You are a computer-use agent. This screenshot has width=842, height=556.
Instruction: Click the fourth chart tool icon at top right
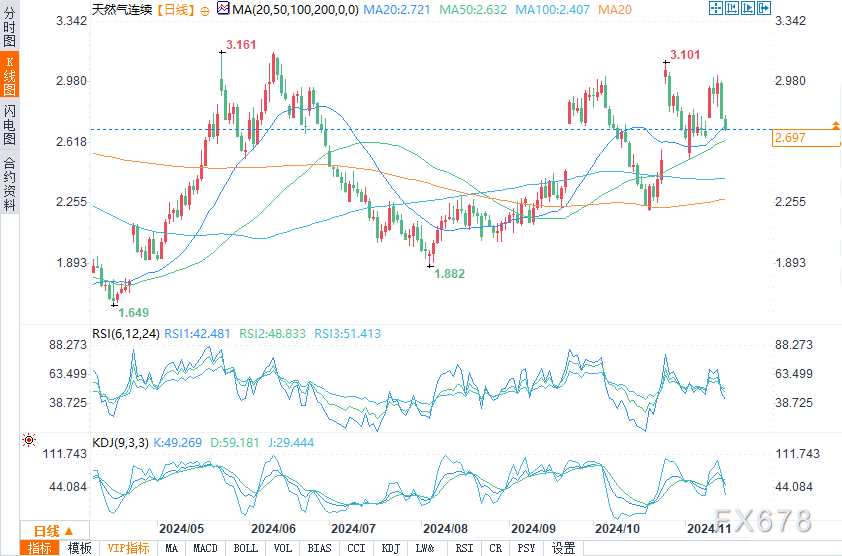pos(765,9)
